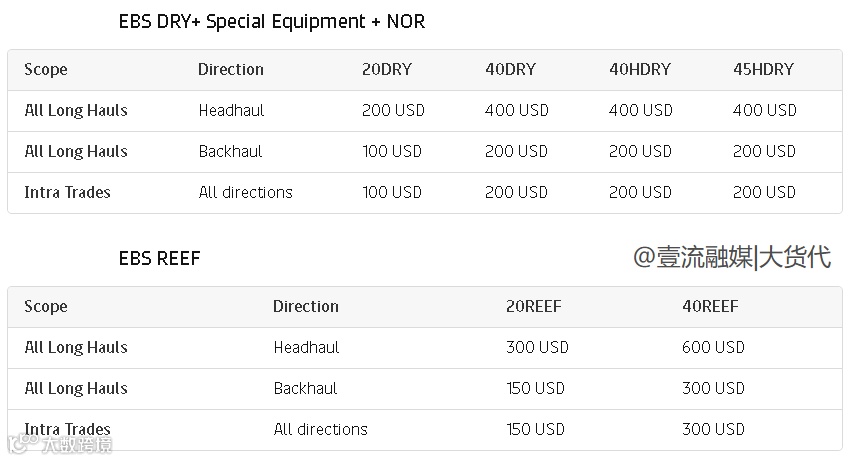Click the 600 USD Headhaul 40REEF cell
This screenshot has width=856, height=461.
713,348
